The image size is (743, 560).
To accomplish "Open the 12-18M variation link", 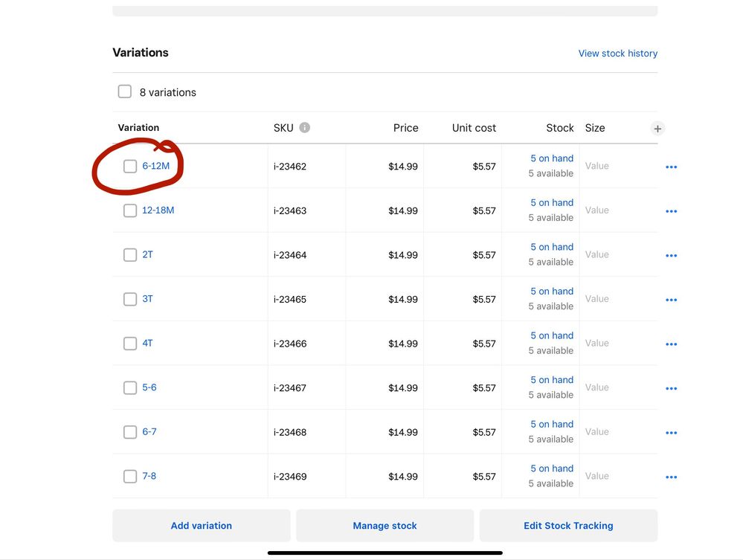I will [158, 210].
